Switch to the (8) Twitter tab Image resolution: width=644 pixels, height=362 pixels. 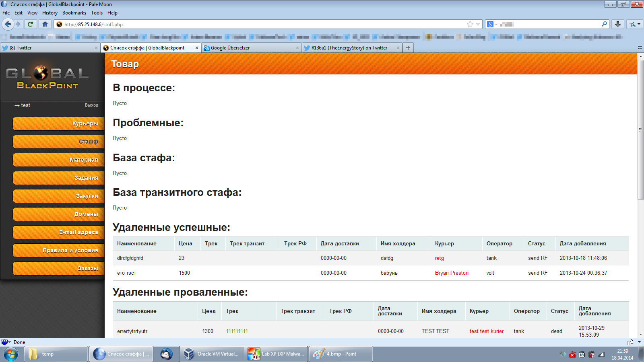point(50,48)
